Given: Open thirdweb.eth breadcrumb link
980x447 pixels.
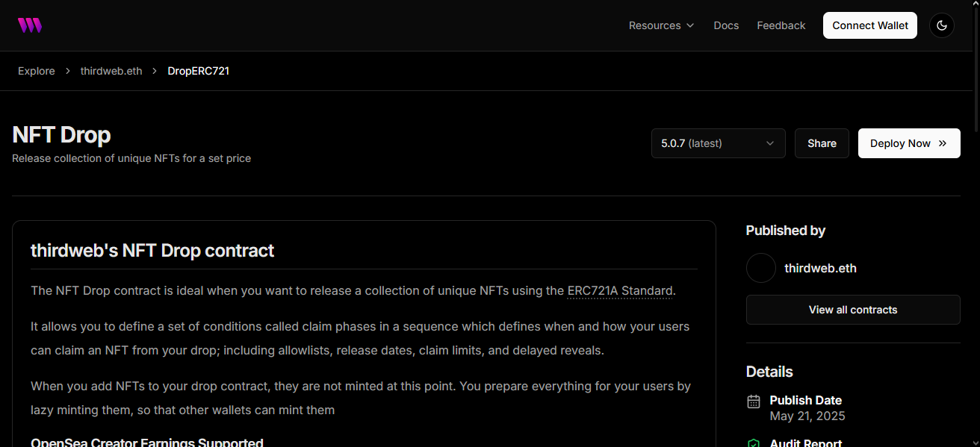Looking at the screenshot, I should (111, 71).
